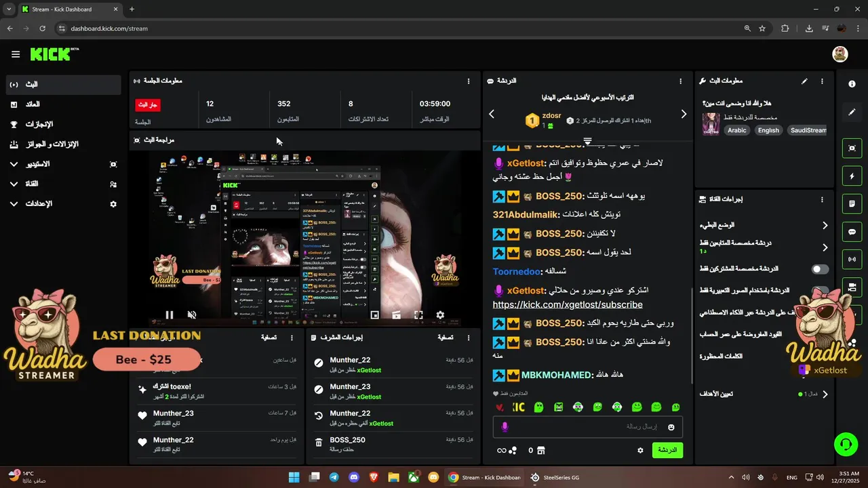Open the session info panel's three-dot menu

[469, 81]
